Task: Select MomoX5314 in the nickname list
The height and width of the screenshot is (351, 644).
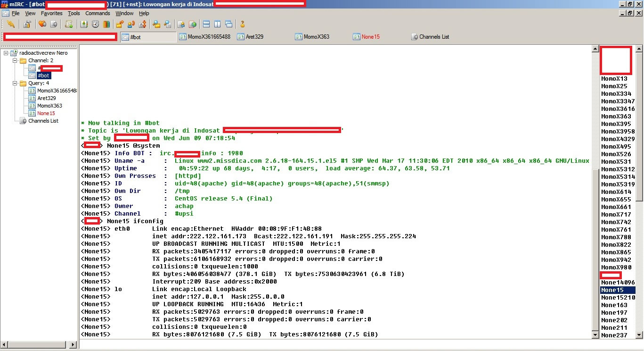Action: point(618,177)
